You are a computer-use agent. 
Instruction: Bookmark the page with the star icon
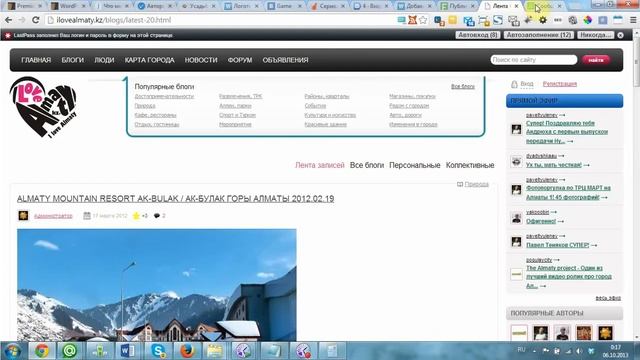[x=423, y=20]
